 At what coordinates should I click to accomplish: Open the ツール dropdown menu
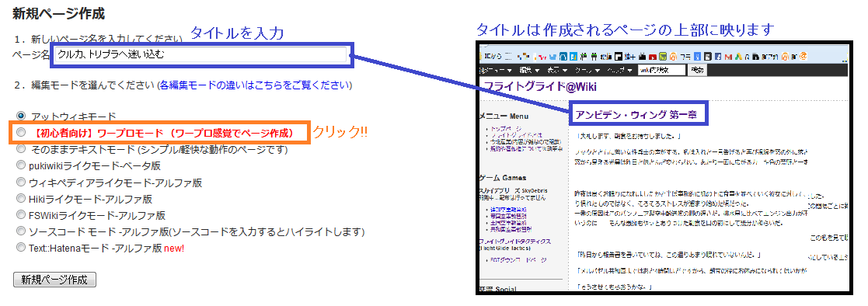[587, 70]
